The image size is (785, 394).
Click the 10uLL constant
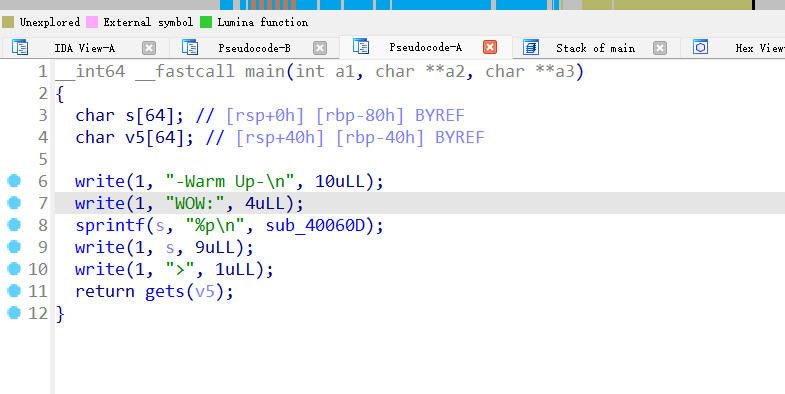(x=340, y=181)
